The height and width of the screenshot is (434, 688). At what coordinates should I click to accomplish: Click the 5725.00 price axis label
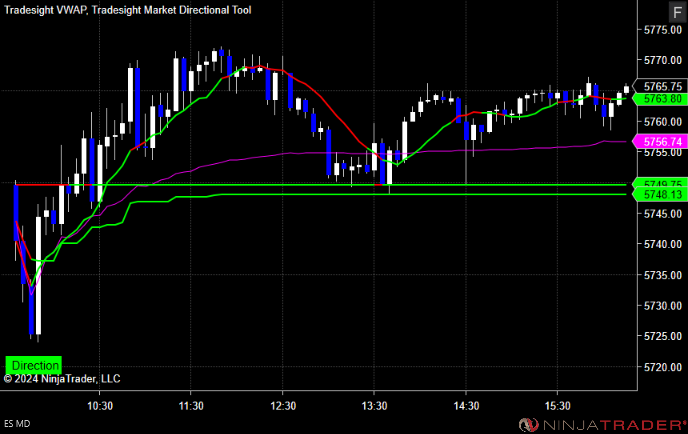click(663, 336)
